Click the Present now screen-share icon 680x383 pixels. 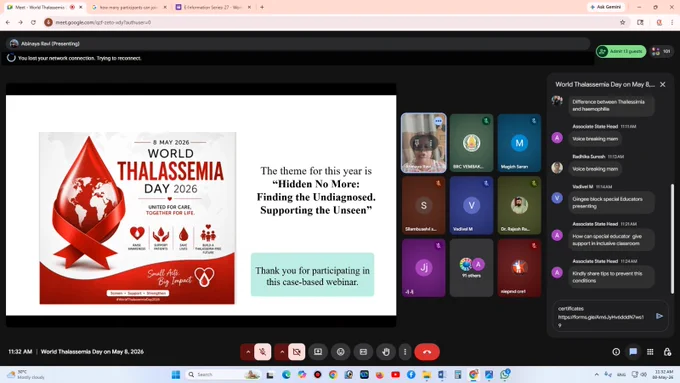coord(318,352)
